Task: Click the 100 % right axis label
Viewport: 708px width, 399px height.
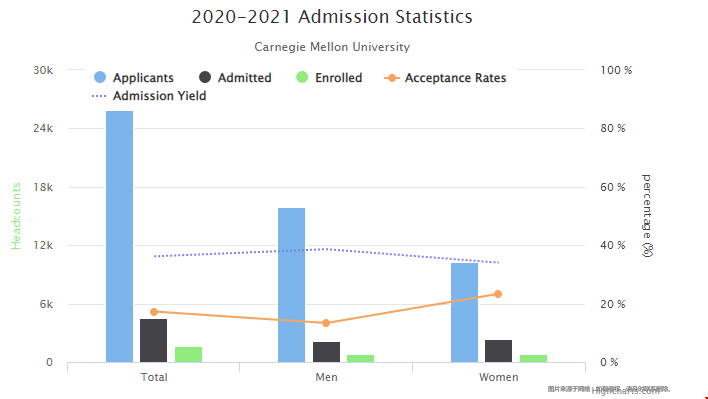Action: point(616,70)
